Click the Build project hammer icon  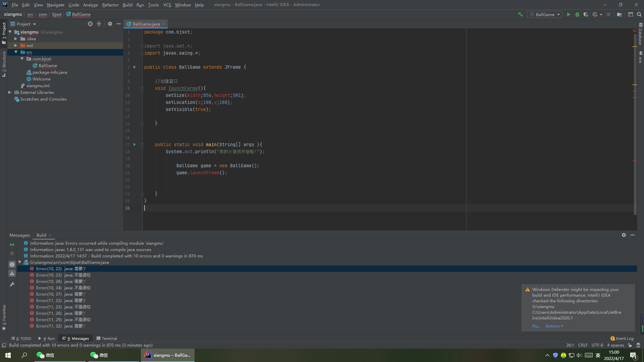pyautogui.click(x=520, y=14)
